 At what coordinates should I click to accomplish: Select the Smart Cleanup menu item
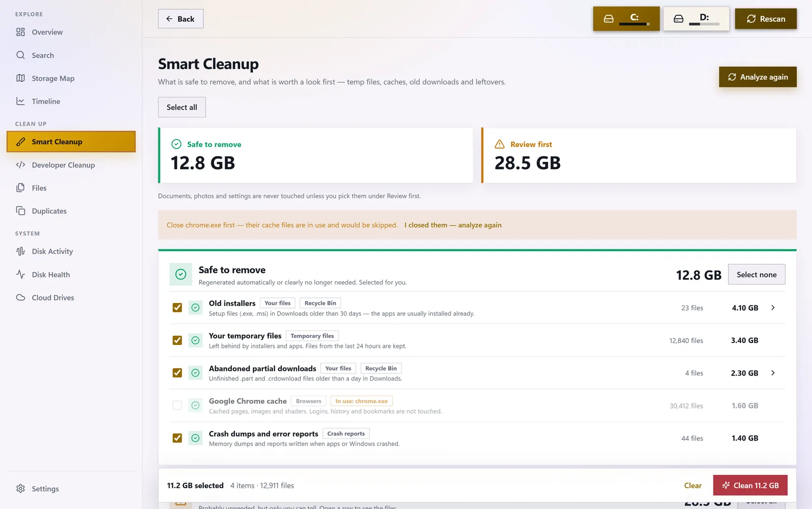click(71, 142)
